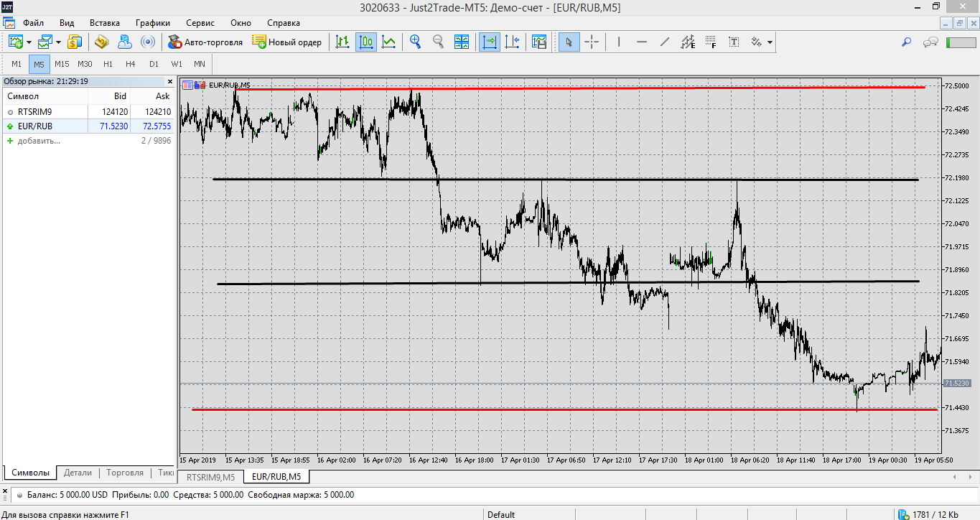Click the Новый ордер button
The image size is (980, 520).
tap(287, 42)
